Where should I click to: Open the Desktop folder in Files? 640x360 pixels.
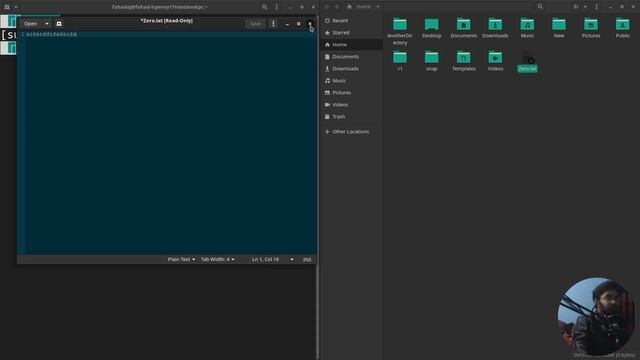431,28
